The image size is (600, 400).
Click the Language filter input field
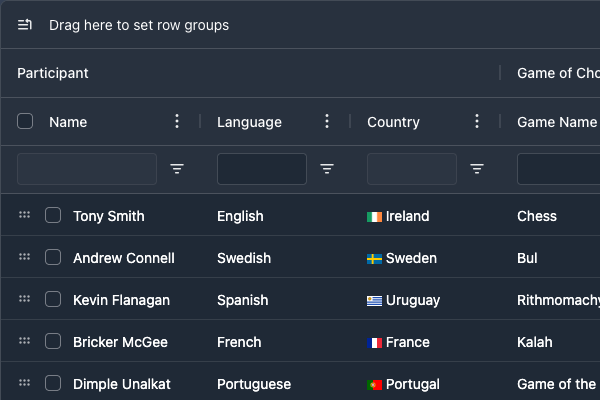[x=262, y=169]
